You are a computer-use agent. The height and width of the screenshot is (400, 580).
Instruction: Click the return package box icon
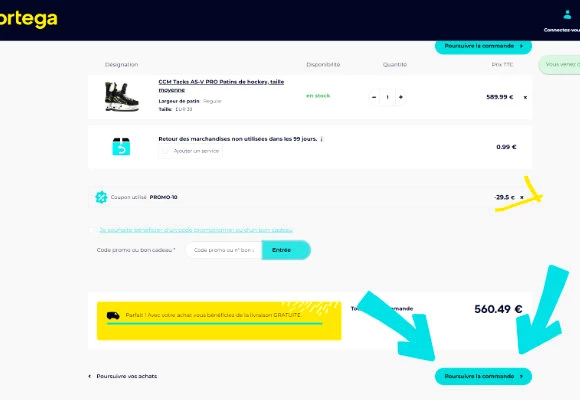(x=121, y=146)
